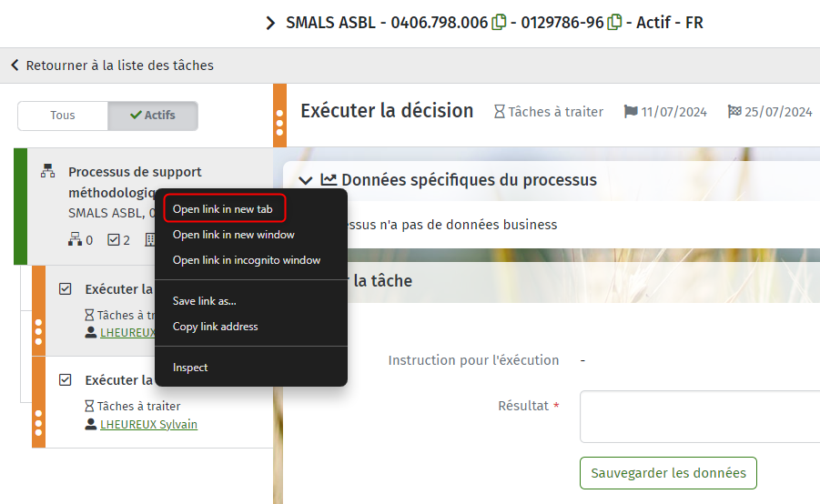
Task: Copy company number 0406.798.006 with copy icon
Action: coord(499,23)
